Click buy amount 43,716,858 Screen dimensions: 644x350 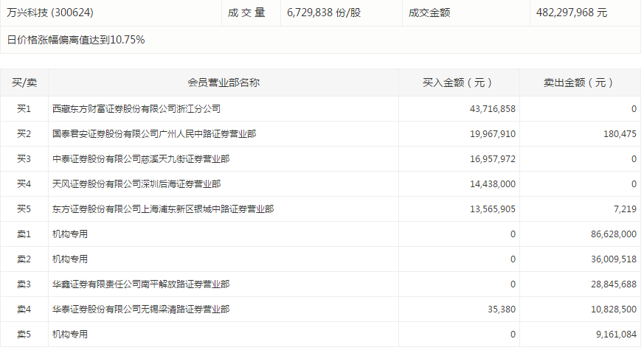(493, 109)
